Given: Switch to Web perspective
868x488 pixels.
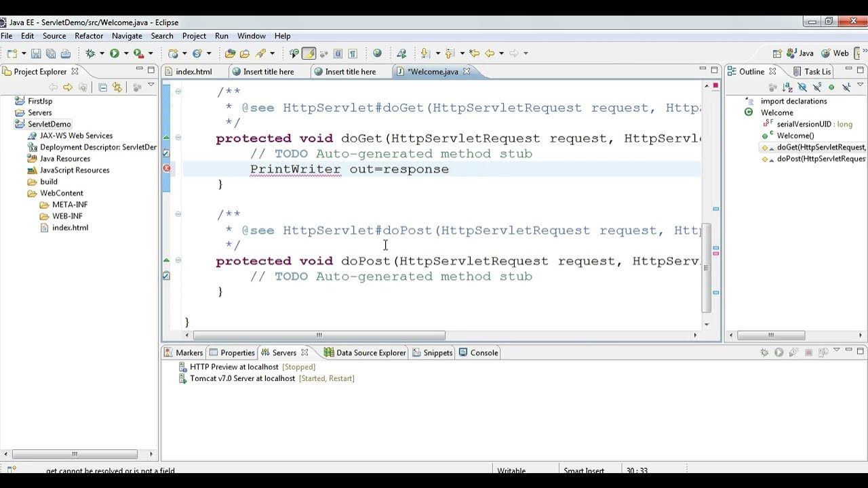Looking at the screenshot, I should 835,53.
